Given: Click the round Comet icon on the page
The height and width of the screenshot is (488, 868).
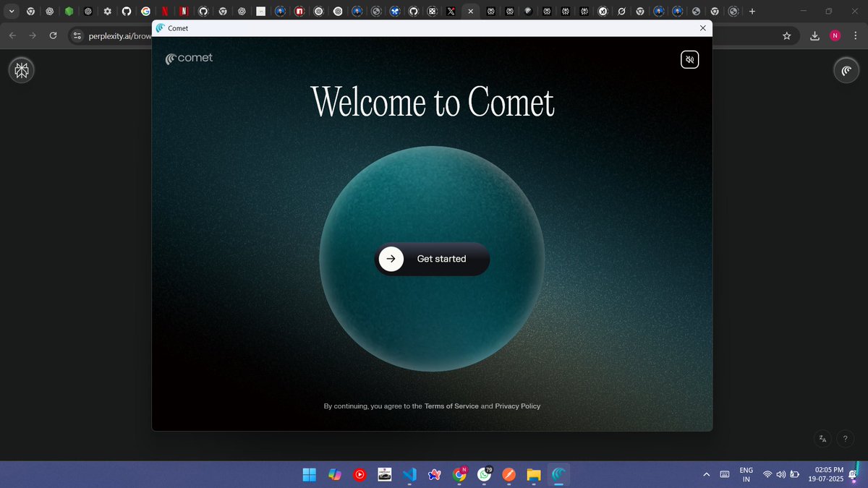Looking at the screenshot, I should click(846, 70).
